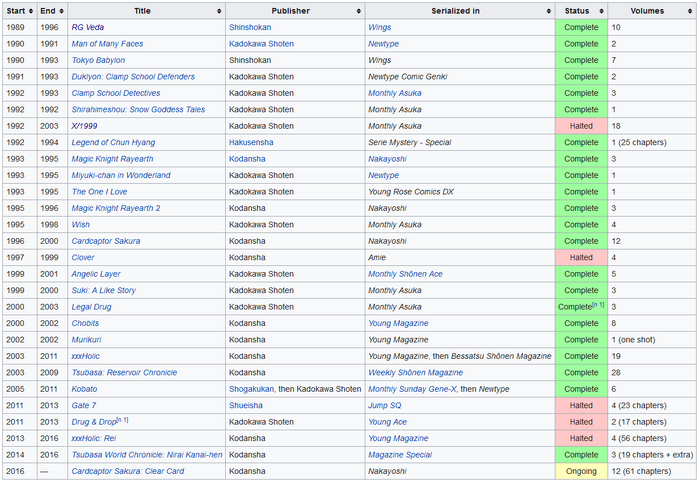Open Legend of Chun Hyang link
Viewport: 700px width, 483px height.
click(113, 142)
